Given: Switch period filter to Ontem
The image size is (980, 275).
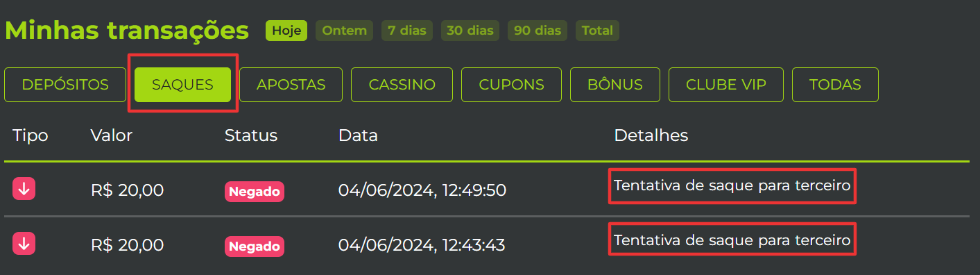Looking at the screenshot, I should [x=345, y=31].
